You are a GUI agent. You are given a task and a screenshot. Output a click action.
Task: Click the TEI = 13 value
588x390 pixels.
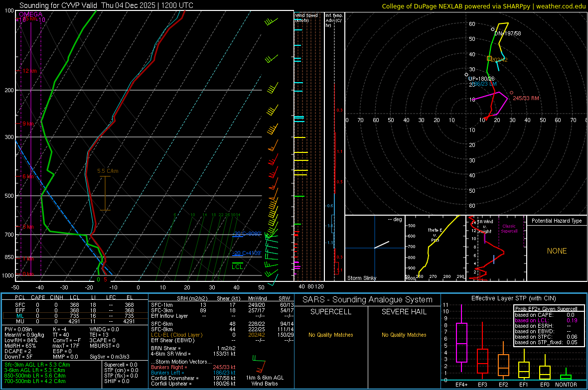click(99, 335)
